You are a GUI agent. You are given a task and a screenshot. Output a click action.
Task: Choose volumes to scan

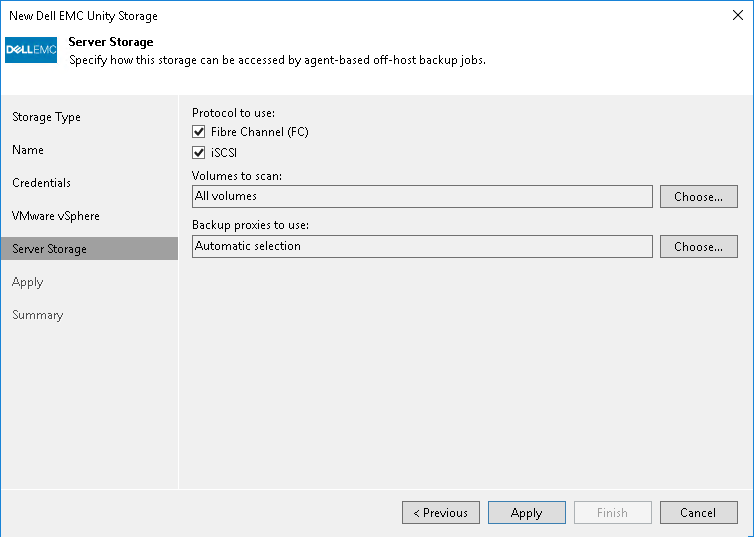698,197
